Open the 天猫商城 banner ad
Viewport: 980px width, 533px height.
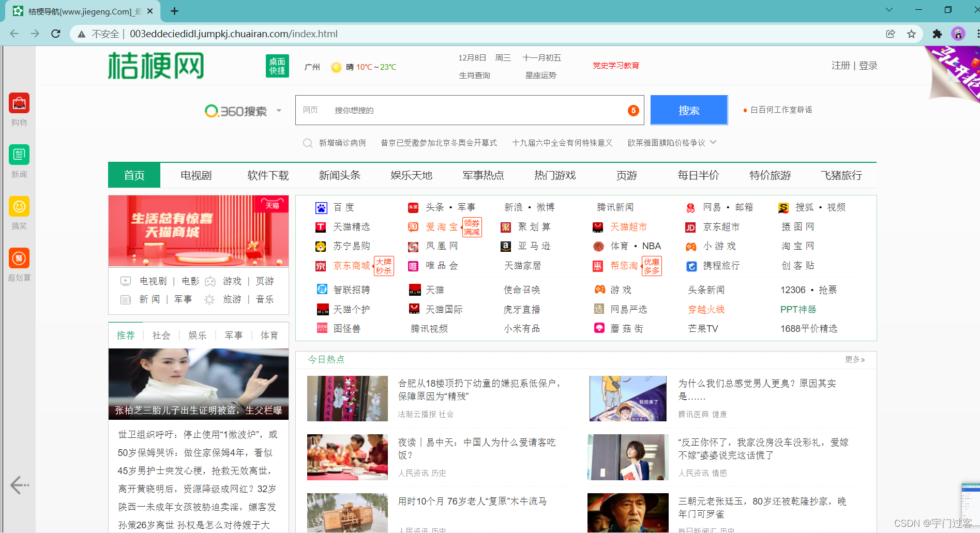(199, 231)
